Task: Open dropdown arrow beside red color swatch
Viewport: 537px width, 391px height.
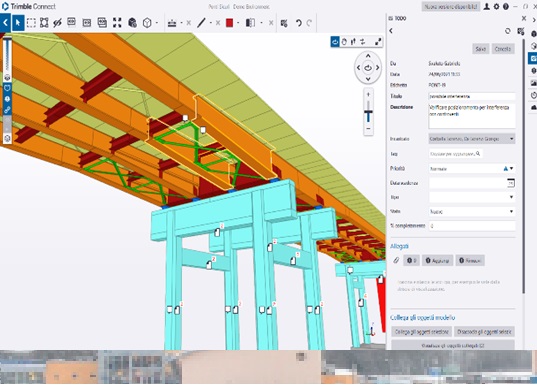Action: coord(238,23)
